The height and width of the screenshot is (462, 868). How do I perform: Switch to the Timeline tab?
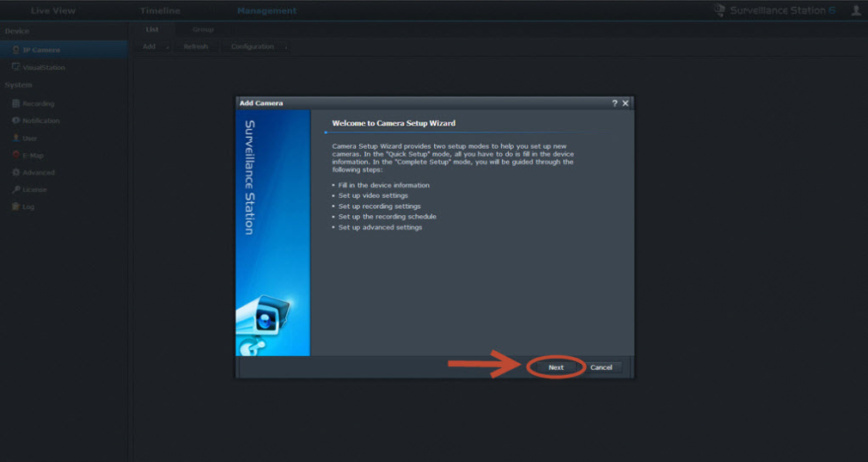(160, 11)
